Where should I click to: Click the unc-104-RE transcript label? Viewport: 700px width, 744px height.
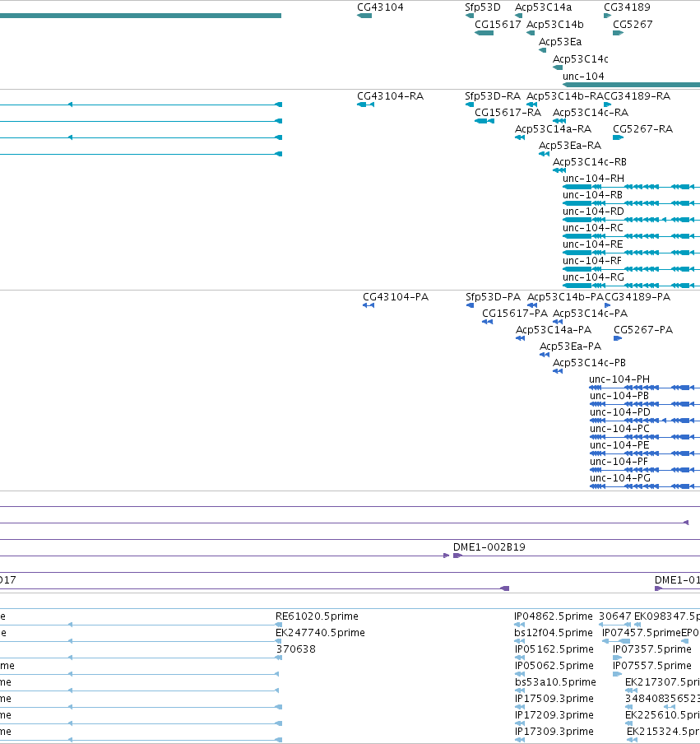coord(593,244)
